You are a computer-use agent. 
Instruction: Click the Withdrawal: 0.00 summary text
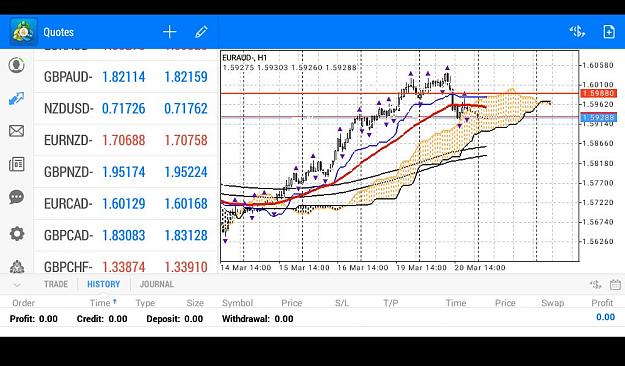257,319
